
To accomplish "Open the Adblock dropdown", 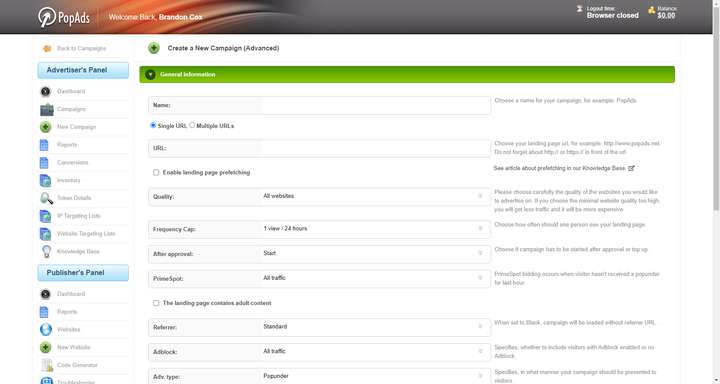I will point(319,352).
